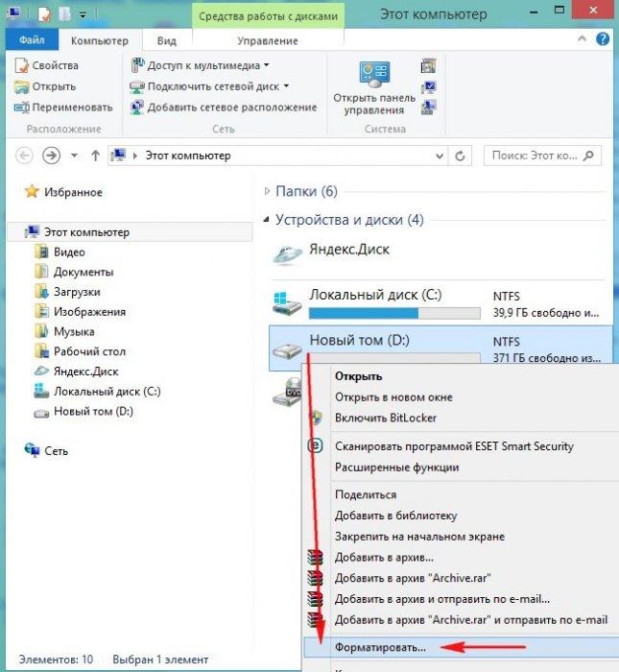Open the recent locations dropdown arrow

[74, 156]
